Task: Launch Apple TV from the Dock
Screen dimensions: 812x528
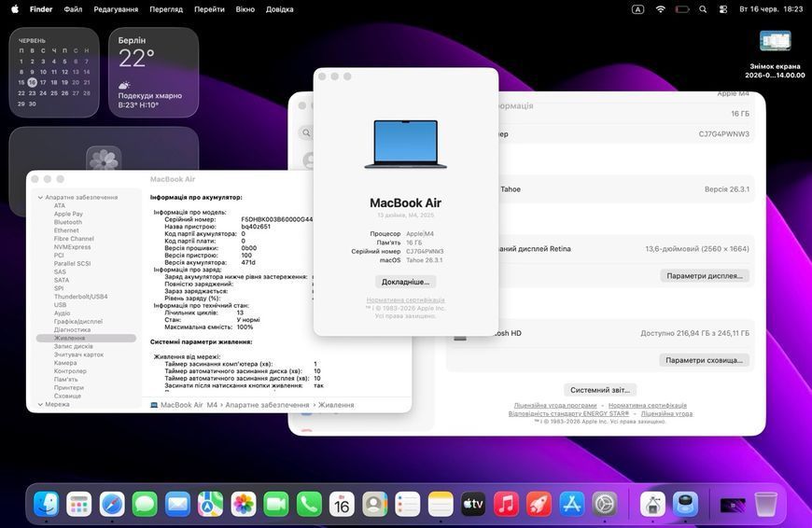Action: tap(473, 504)
